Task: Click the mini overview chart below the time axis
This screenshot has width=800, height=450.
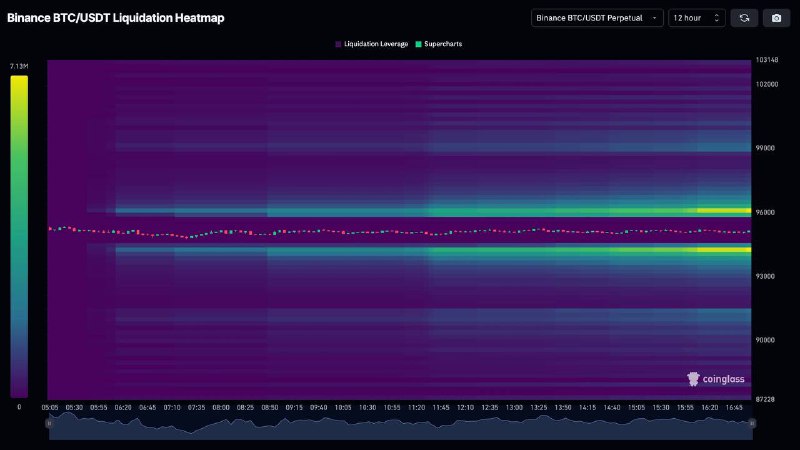Action: [x=401, y=426]
